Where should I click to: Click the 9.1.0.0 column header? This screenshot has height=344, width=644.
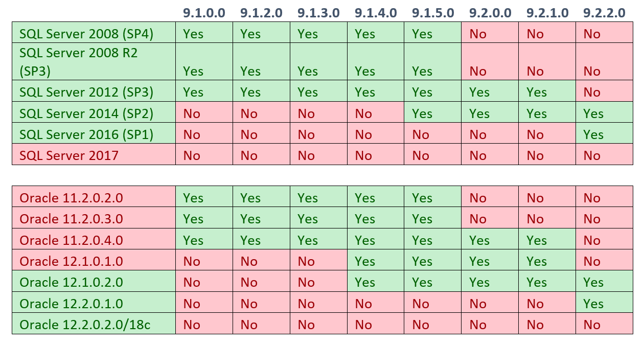point(204,13)
